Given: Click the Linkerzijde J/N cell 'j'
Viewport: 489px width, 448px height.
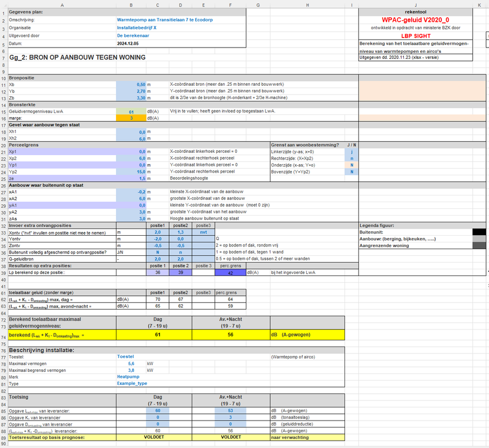Looking at the screenshot, I should [x=351, y=152].
